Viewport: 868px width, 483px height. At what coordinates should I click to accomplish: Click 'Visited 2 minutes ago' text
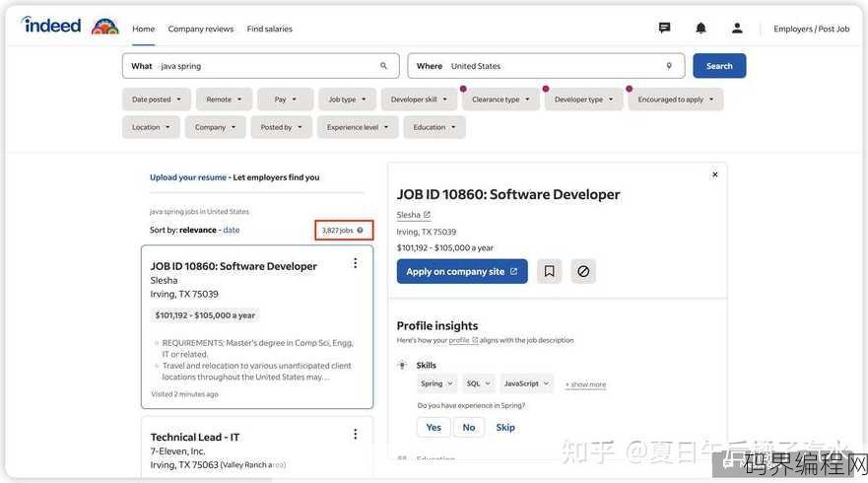pos(184,394)
